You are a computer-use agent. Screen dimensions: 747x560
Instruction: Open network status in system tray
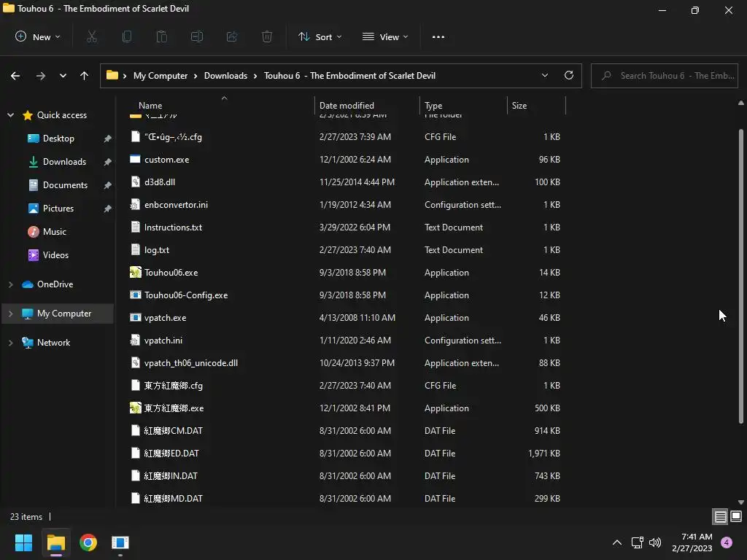(x=637, y=542)
